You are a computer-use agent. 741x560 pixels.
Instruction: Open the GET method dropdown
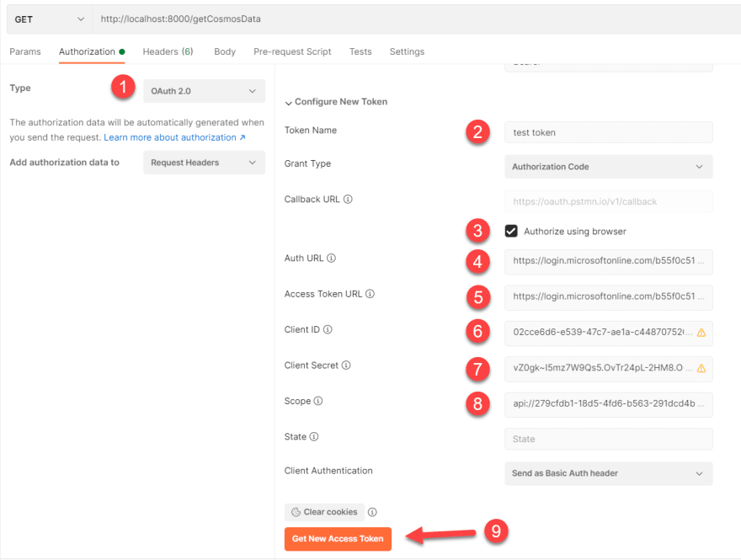[x=50, y=19]
